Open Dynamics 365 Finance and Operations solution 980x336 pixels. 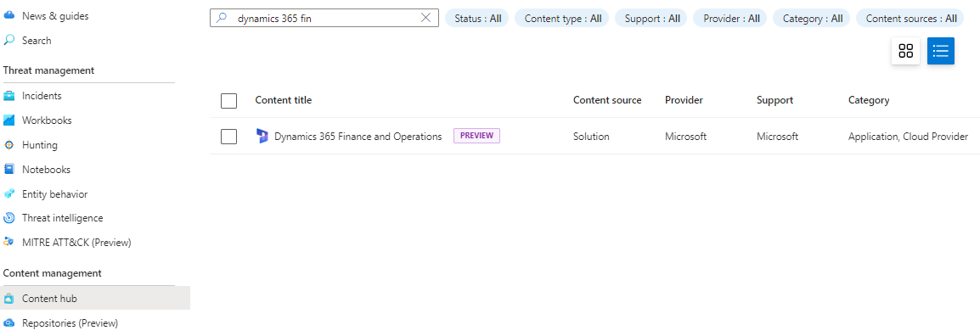tap(358, 136)
